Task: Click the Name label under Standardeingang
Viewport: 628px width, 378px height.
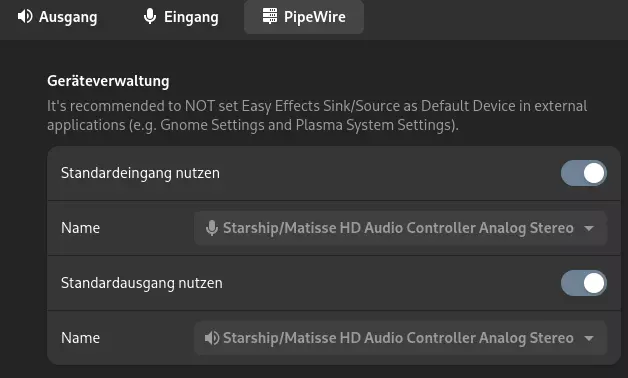Action: [x=81, y=228]
